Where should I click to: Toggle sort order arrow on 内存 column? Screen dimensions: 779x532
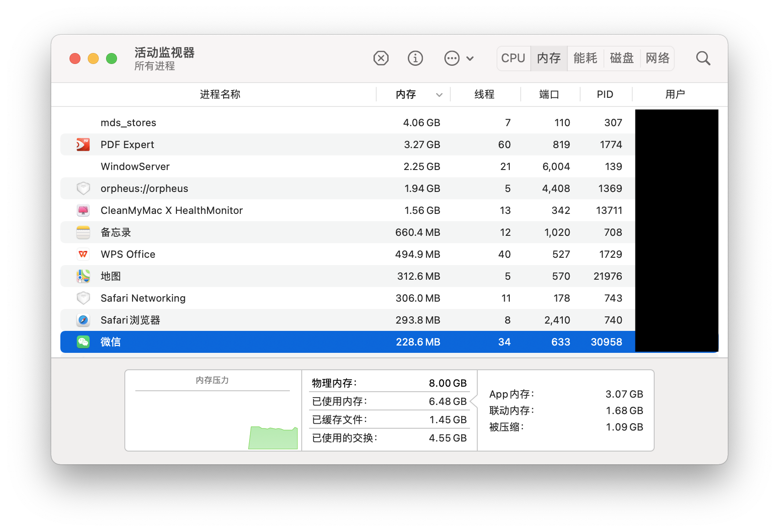point(439,95)
